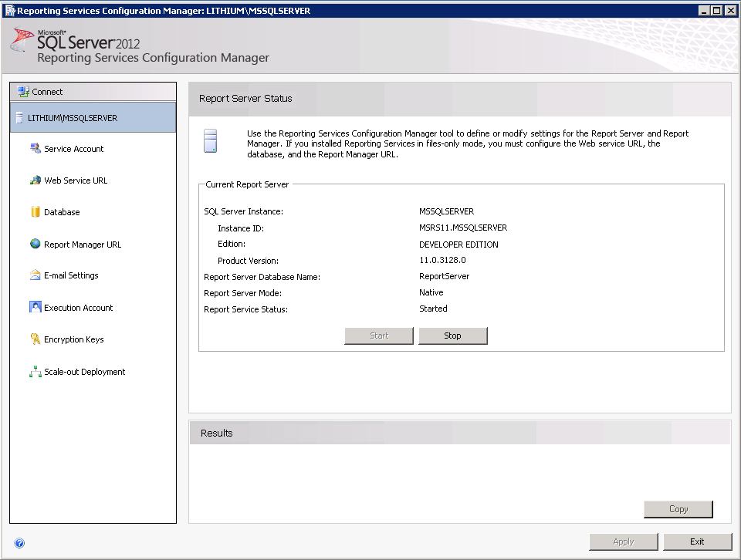The height and width of the screenshot is (560, 741).
Task: Navigate to Report Manager URL page
Action: point(83,245)
